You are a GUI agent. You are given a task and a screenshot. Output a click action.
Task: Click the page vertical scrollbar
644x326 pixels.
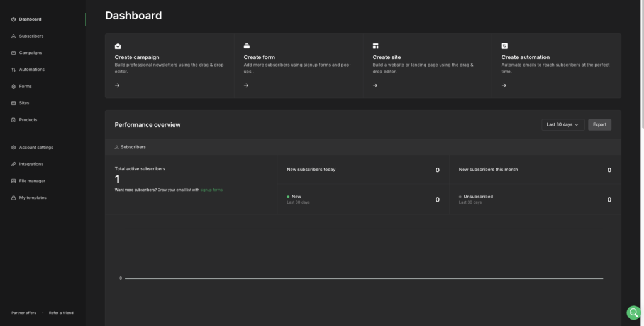pyautogui.click(x=642, y=63)
